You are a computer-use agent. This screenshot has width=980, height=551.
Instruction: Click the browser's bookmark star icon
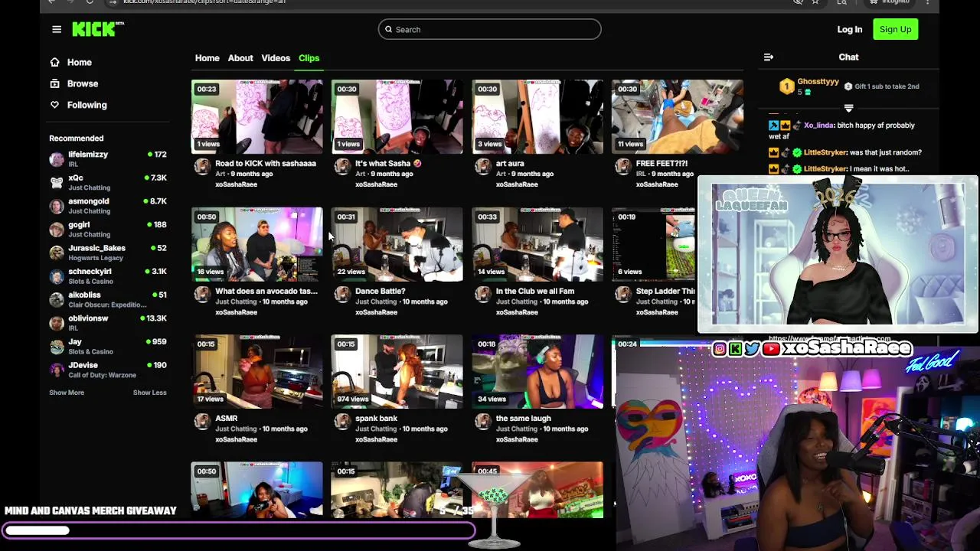pyautogui.click(x=815, y=2)
